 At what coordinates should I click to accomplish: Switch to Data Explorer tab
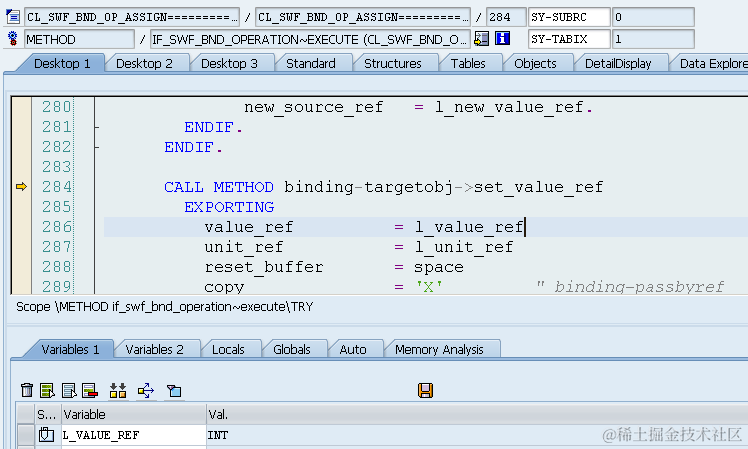click(x=713, y=63)
